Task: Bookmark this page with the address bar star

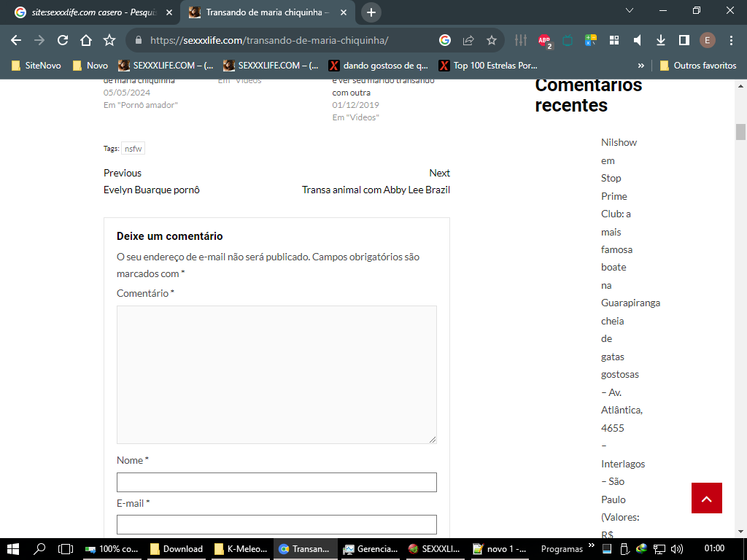Action: click(x=492, y=40)
